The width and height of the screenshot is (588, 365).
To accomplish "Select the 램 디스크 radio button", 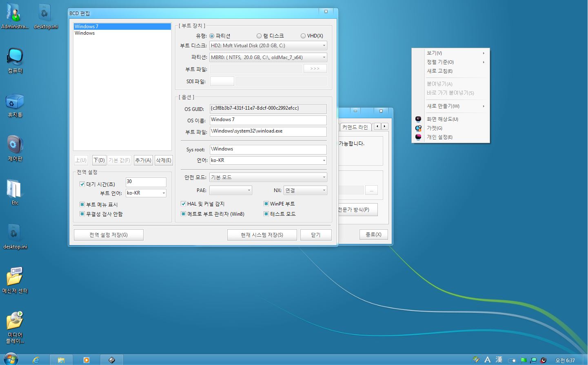I will [x=259, y=36].
